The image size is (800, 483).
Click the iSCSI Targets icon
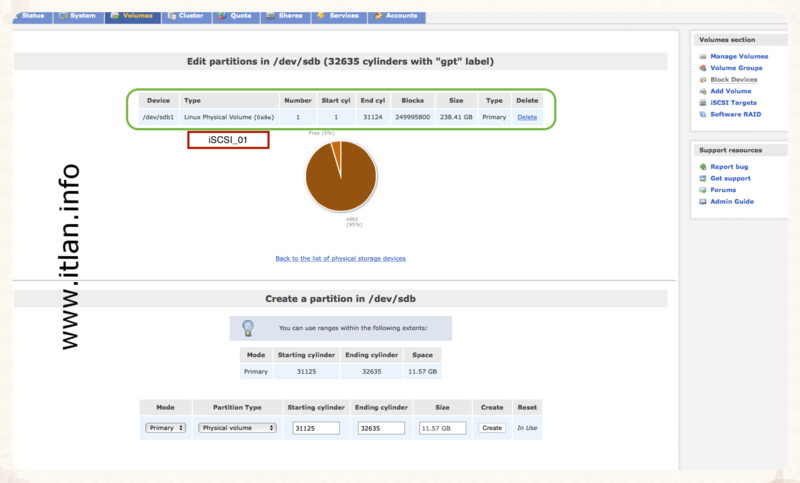[703, 102]
